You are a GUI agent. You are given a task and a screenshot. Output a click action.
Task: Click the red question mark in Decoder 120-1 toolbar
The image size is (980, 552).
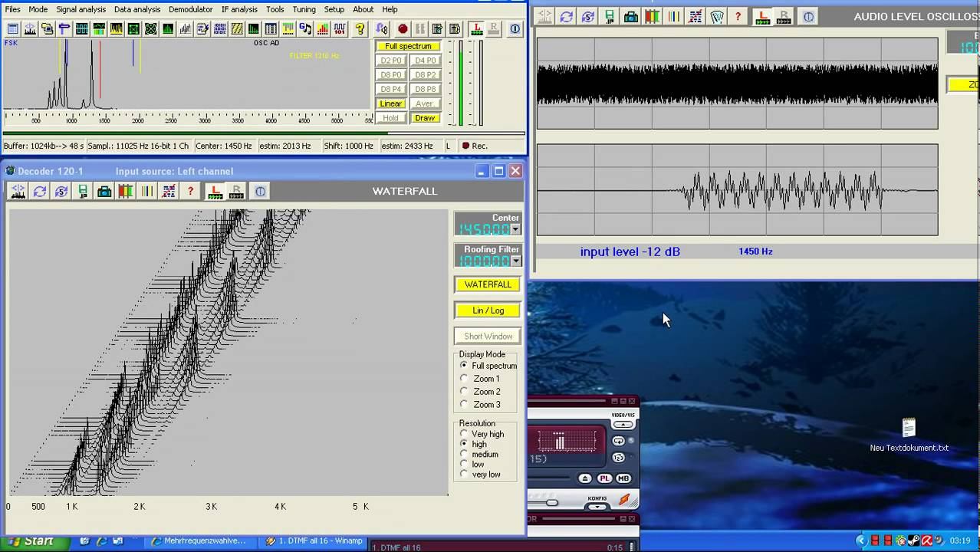tap(190, 192)
